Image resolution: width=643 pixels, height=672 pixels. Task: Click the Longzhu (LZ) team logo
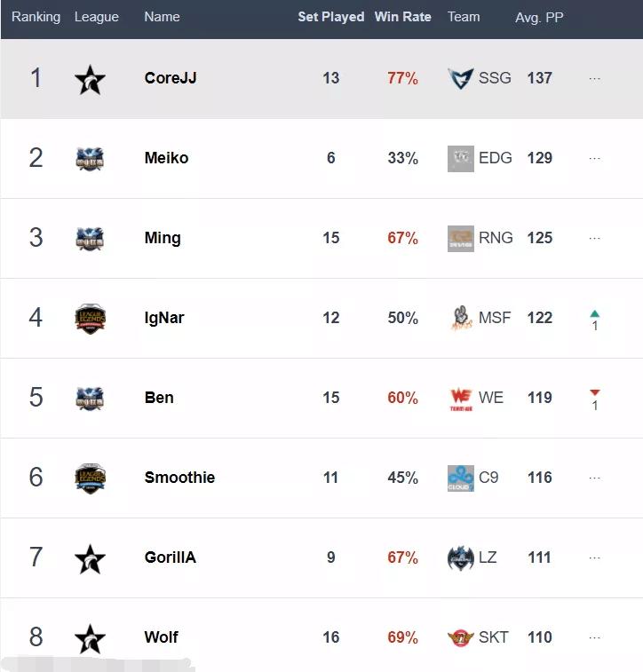461,557
